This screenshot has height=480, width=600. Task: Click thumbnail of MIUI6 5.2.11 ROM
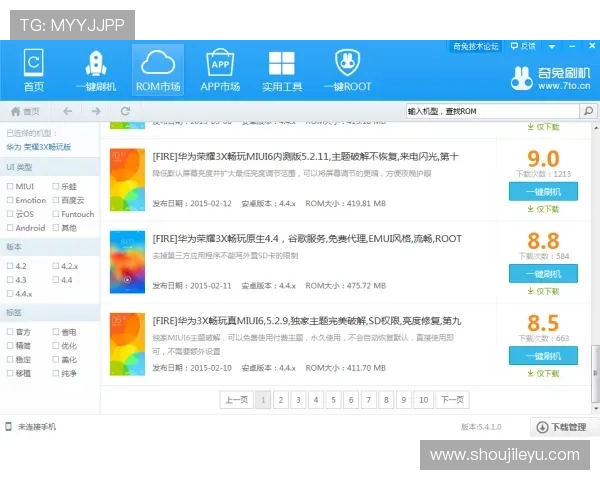[x=127, y=180]
